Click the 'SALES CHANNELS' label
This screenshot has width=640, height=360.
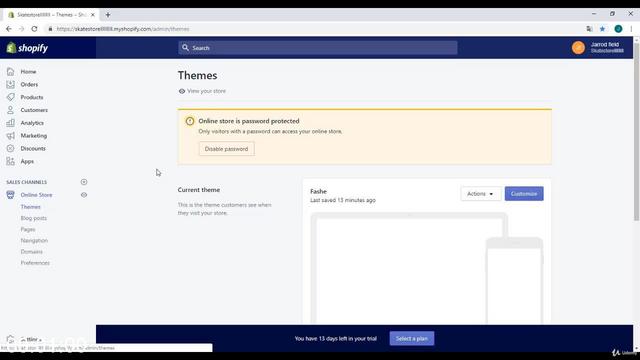(x=27, y=182)
